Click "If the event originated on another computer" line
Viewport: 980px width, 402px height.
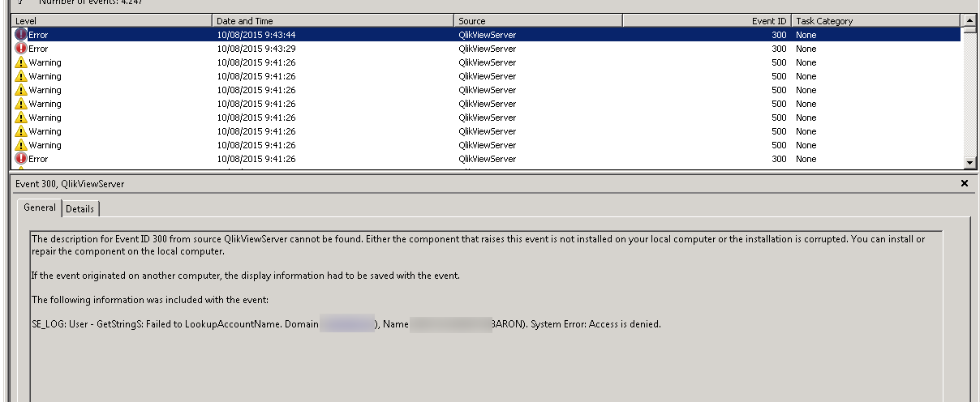pyautogui.click(x=246, y=276)
